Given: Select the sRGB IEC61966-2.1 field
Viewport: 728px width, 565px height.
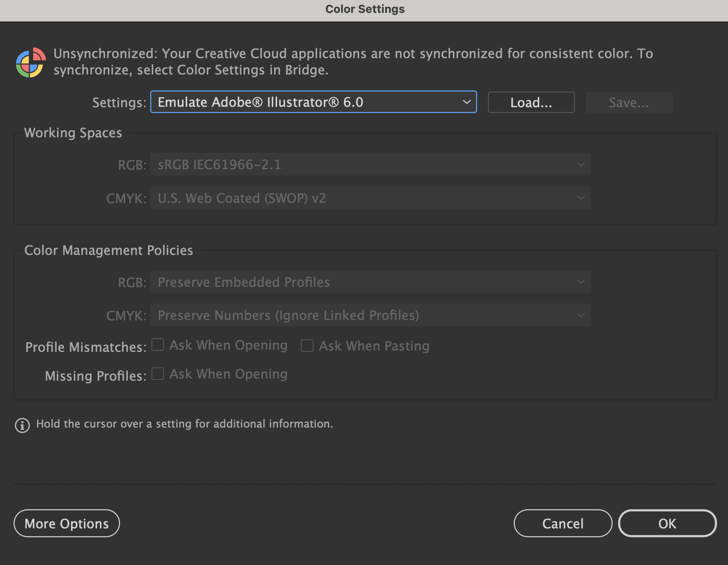Looking at the screenshot, I should point(370,164).
